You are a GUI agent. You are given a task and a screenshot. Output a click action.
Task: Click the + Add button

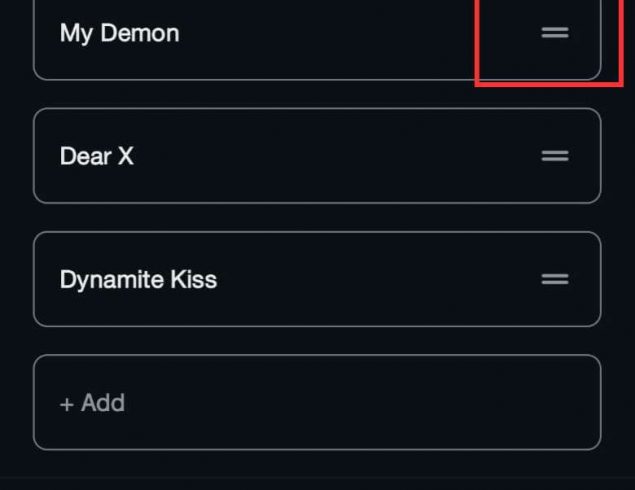(x=92, y=403)
